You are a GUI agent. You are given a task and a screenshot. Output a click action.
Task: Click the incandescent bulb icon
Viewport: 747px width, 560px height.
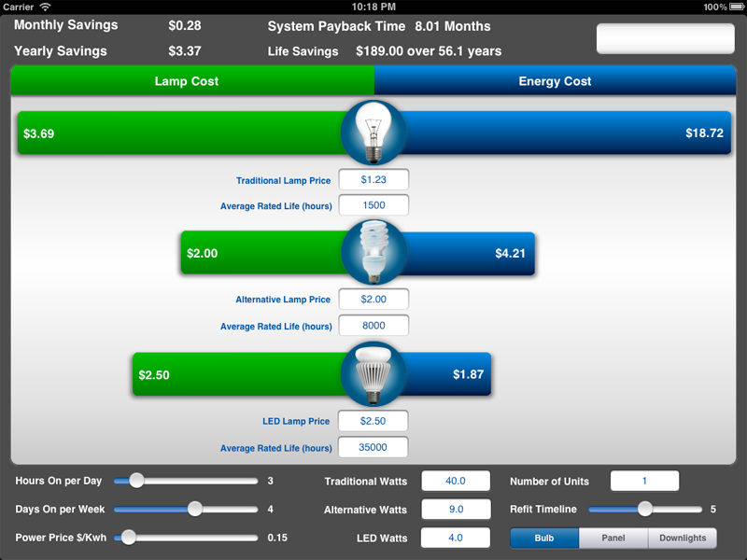(x=373, y=133)
